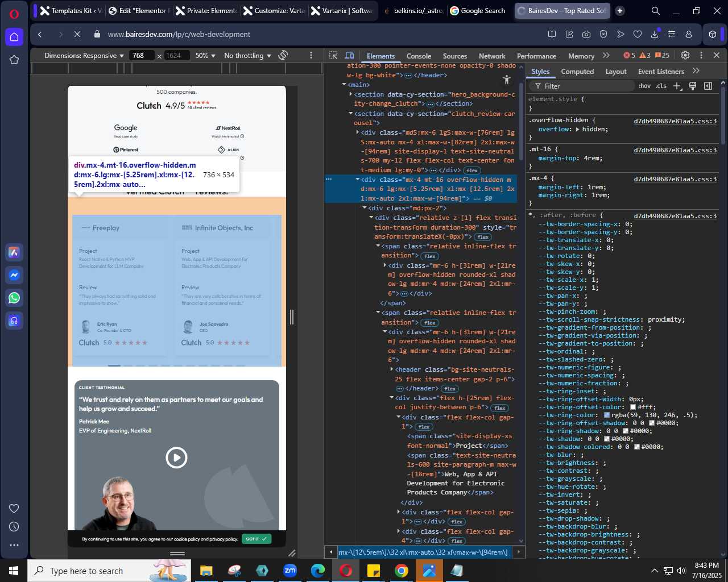
Task: Search open tabs magnifier icon
Action: (x=655, y=11)
